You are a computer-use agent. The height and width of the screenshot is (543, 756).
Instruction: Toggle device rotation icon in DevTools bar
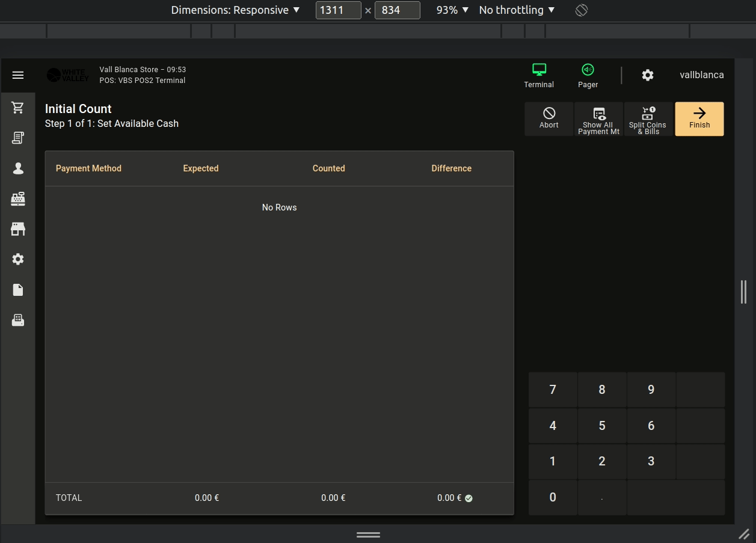[x=581, y=10]
